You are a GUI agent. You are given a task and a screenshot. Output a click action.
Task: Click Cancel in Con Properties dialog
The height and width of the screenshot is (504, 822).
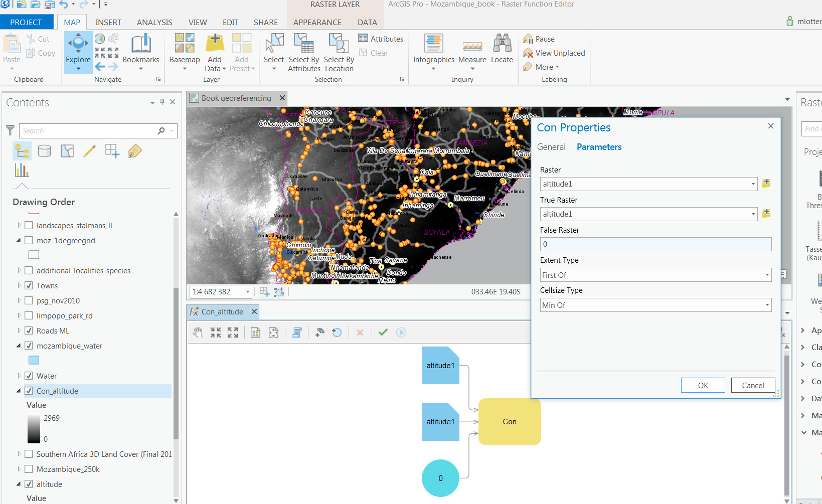click(753, 385)
